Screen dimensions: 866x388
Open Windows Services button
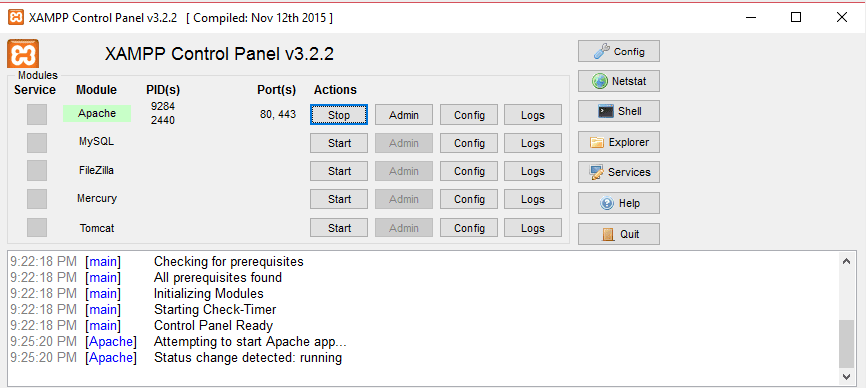(x=619, y=172)
